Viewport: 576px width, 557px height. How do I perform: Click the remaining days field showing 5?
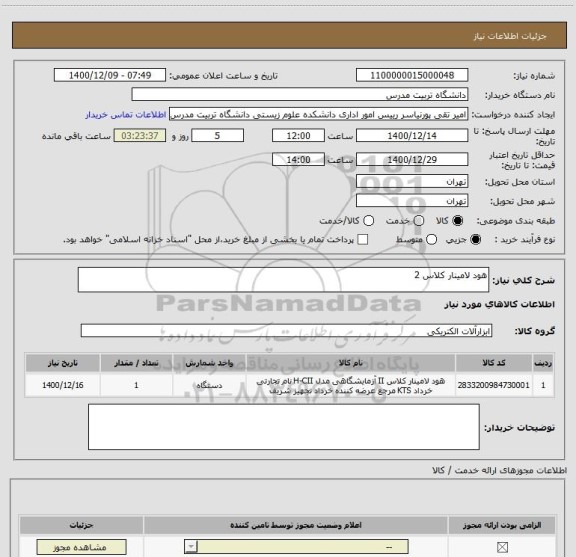tap(217, 136)
